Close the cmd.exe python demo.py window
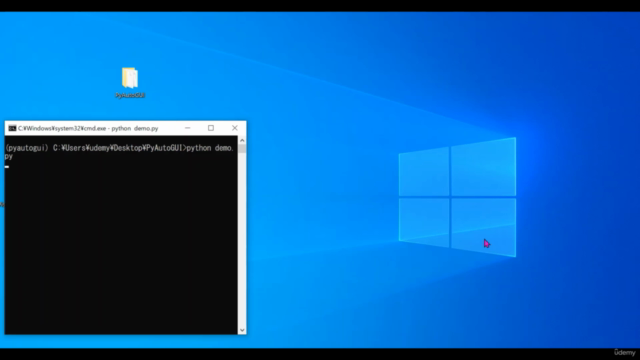Screen dimensions: 640x360 (x=235, y=128)
